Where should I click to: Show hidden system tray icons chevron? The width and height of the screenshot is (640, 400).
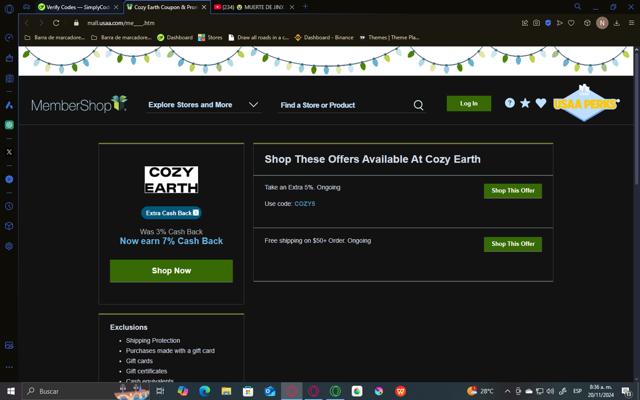pos(507,391)
